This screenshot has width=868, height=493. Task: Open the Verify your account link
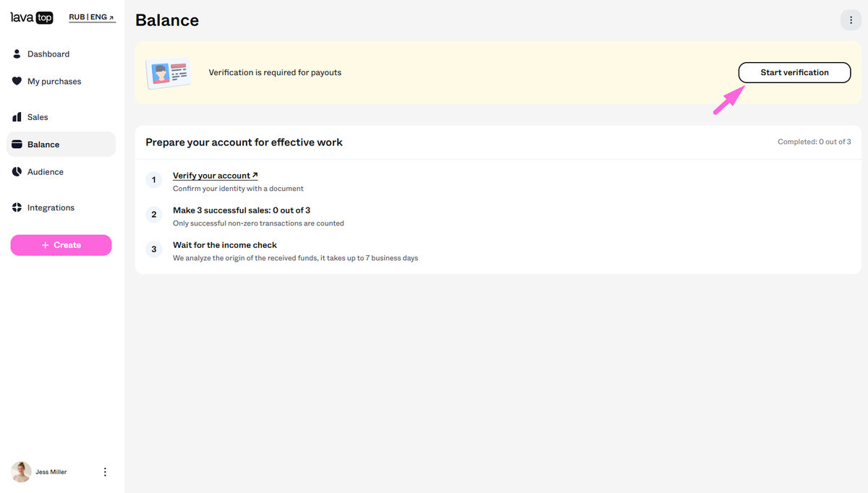215,176
